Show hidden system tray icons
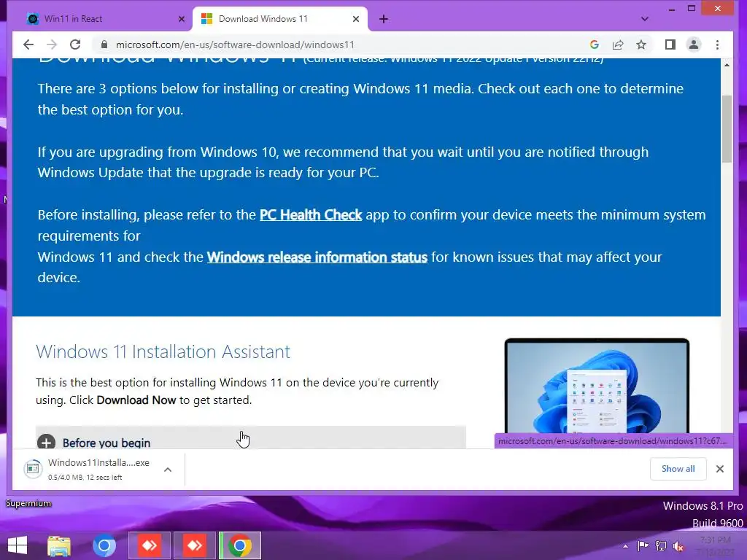747x560 pixels. [625, 546]
